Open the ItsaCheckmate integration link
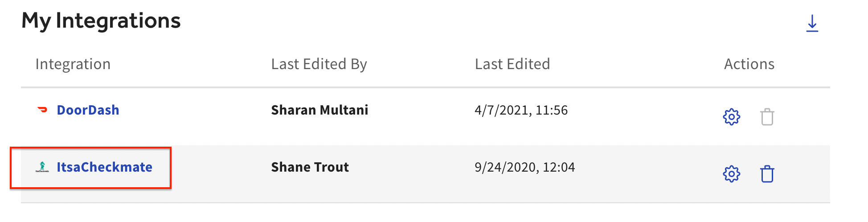Viewport: 868px width, 222px height. (104, 167)
